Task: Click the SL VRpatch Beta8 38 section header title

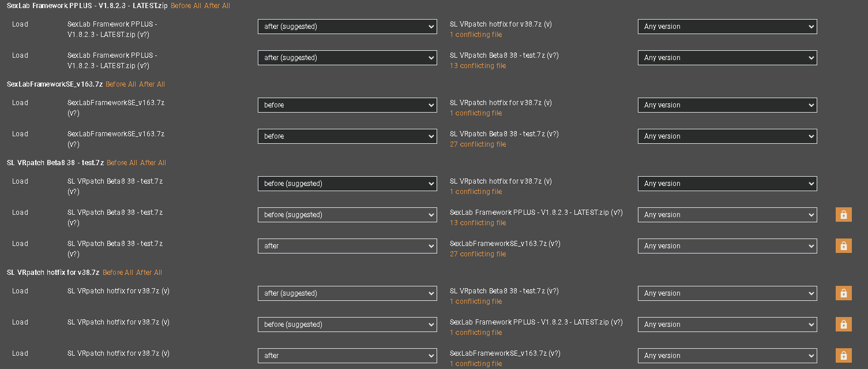Action: pos(55,163)
